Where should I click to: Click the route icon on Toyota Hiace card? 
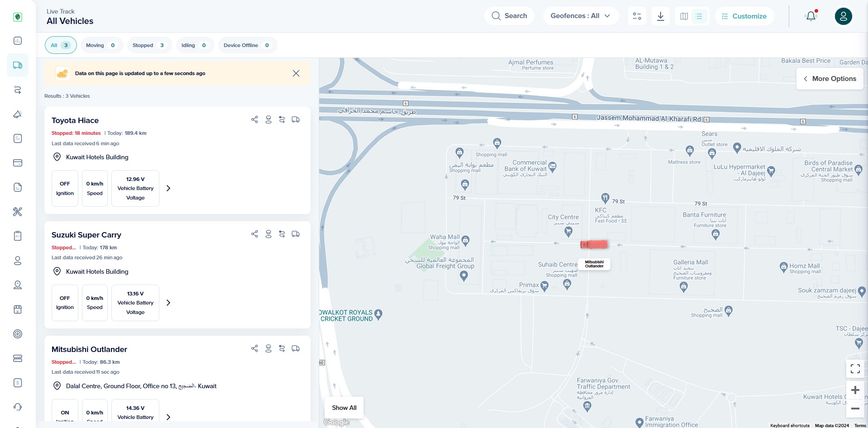282,119
